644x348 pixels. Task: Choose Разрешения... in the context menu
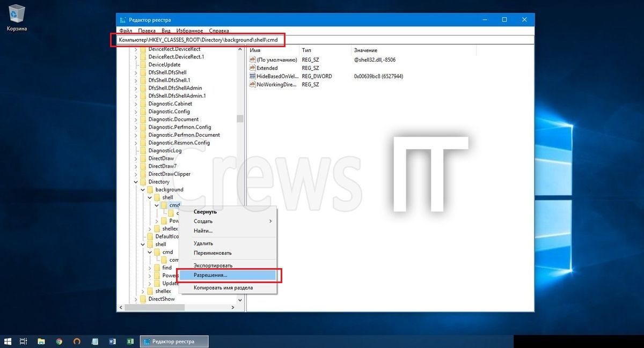[228, 275]
